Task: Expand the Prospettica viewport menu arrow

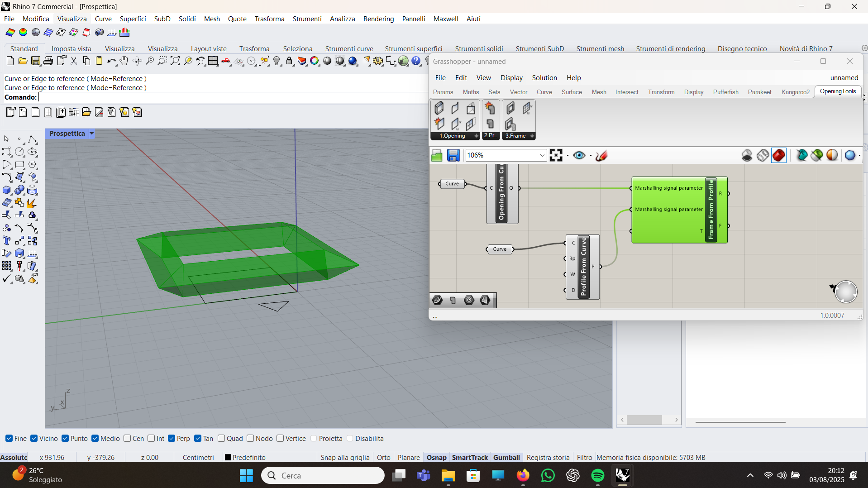Action: coord(91,134)
